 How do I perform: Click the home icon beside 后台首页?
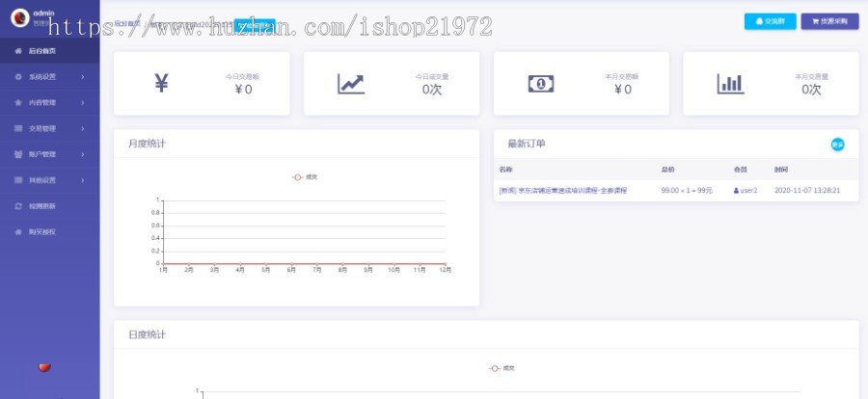pos(18,51)
